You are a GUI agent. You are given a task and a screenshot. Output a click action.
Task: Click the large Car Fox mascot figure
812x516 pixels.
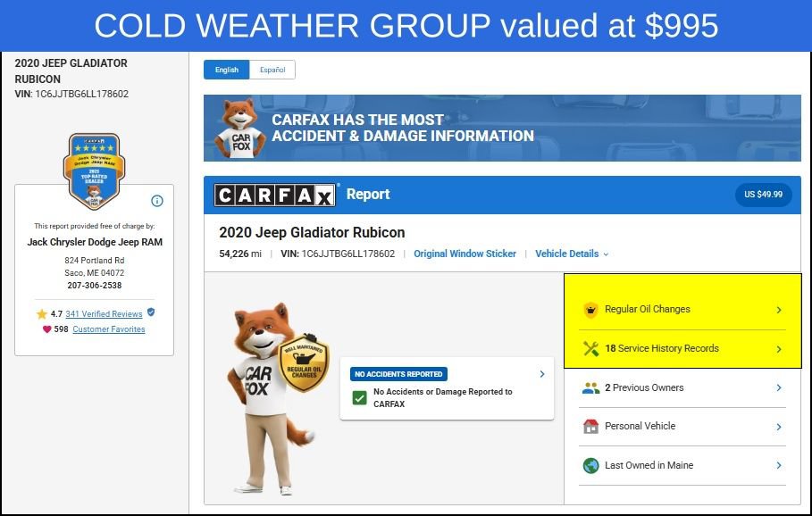[271, 398]
